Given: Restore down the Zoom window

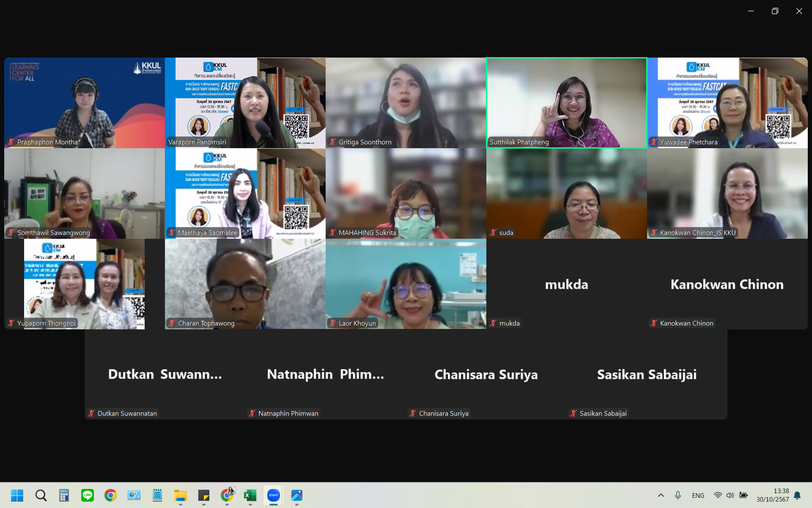Looking at the screenshot, I should point(775,11).
